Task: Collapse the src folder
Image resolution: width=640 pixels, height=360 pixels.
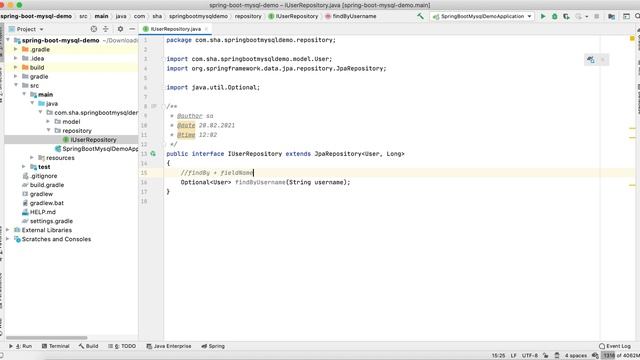Action: [16, 85]
